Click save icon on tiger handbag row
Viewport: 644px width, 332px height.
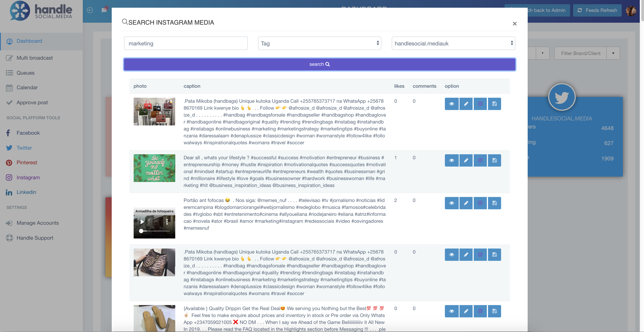click(x=494, y=255)
